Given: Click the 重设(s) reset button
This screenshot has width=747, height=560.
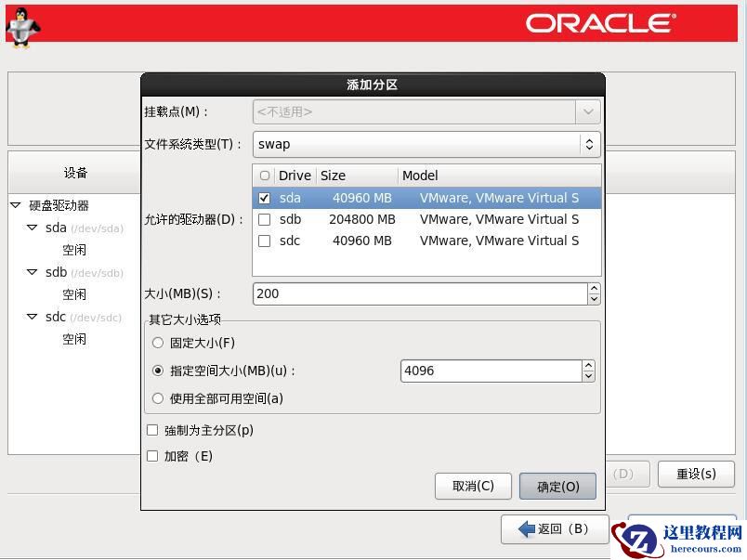Looking at the screenshot, I should (x=696, y=475).
